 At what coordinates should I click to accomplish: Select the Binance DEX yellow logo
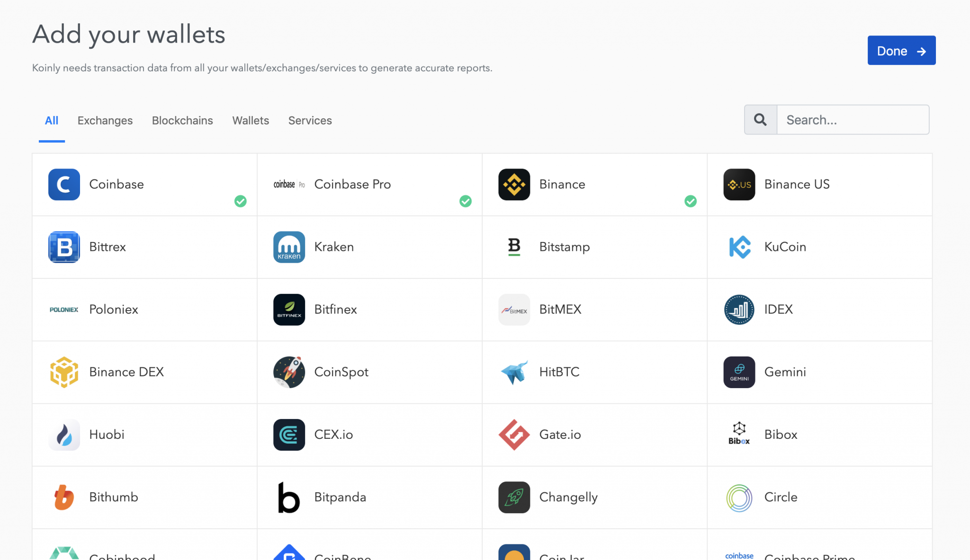point(64,372)
